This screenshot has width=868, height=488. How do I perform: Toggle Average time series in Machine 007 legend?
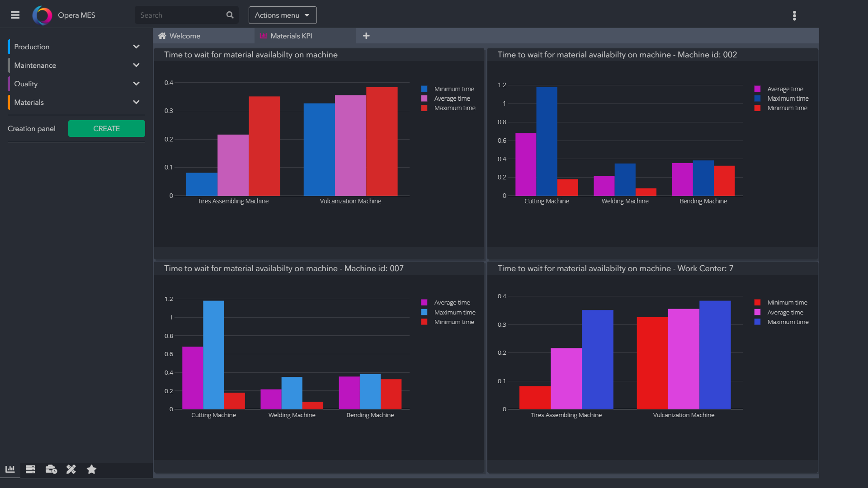point(452,303)
